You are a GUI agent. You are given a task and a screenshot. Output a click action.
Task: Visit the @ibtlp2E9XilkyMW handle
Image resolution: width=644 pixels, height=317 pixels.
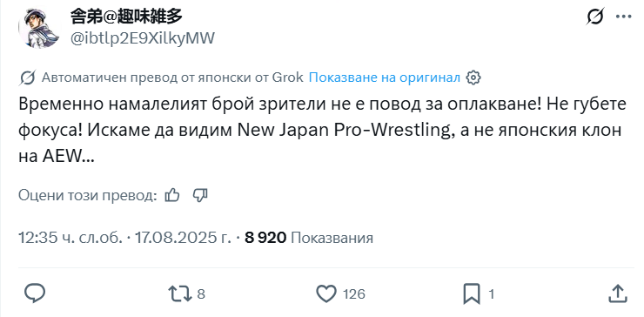click(x=142, y=39)
